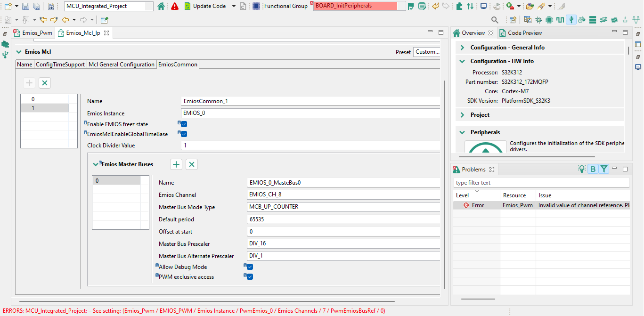644x316 pixels.
Task: Uncheck PWM exclusive access
Action: click(x=249, y=276)
